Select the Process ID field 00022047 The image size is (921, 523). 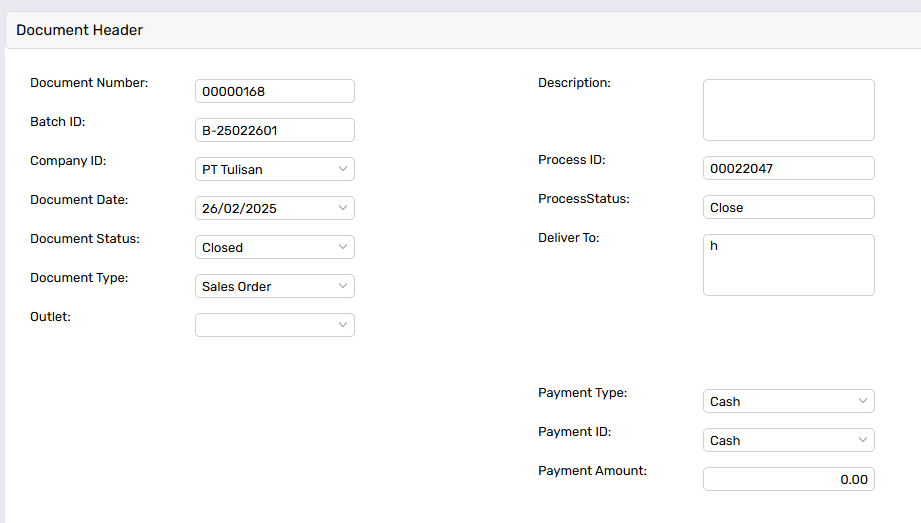(789, 168)
